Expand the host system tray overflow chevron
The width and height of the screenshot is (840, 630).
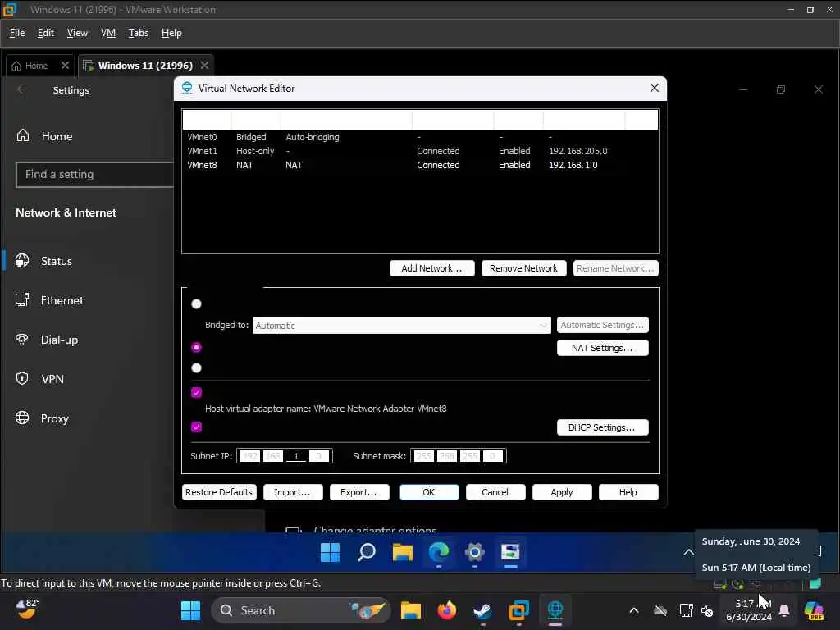[x=634, y=610]
